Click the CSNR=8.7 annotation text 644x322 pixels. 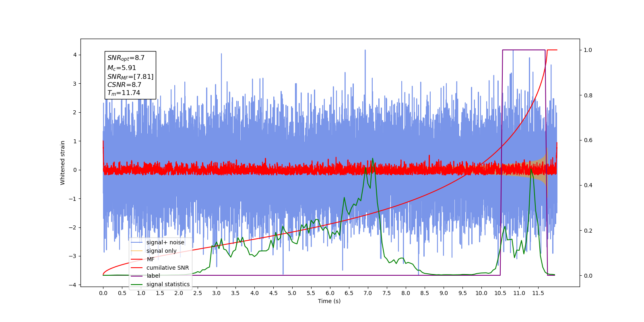[124, 85]
